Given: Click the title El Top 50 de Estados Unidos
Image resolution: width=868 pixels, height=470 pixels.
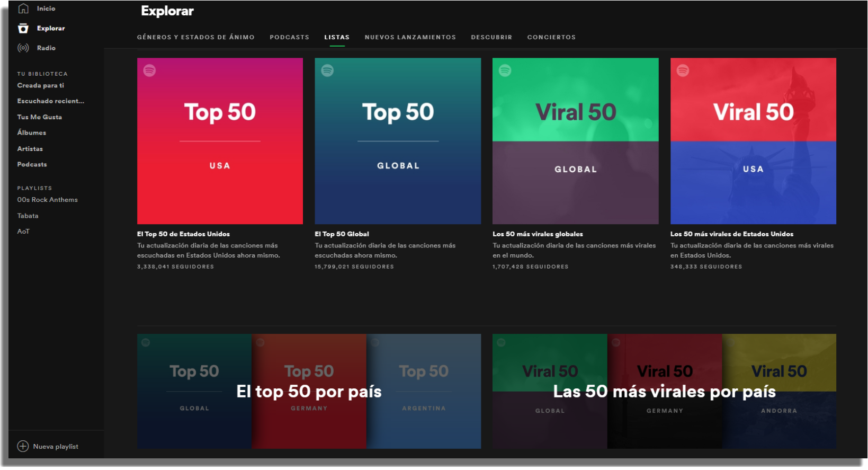Looking at the screenshot, I should [183, 234].
